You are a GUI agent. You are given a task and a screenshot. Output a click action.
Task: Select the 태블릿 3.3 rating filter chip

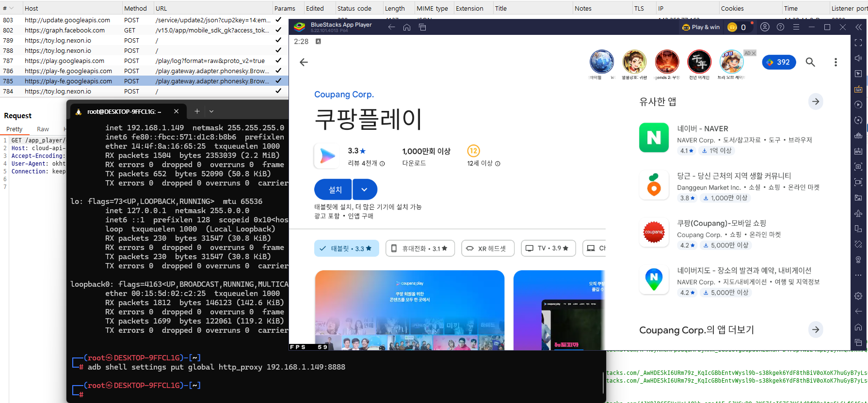coord(346,248)
